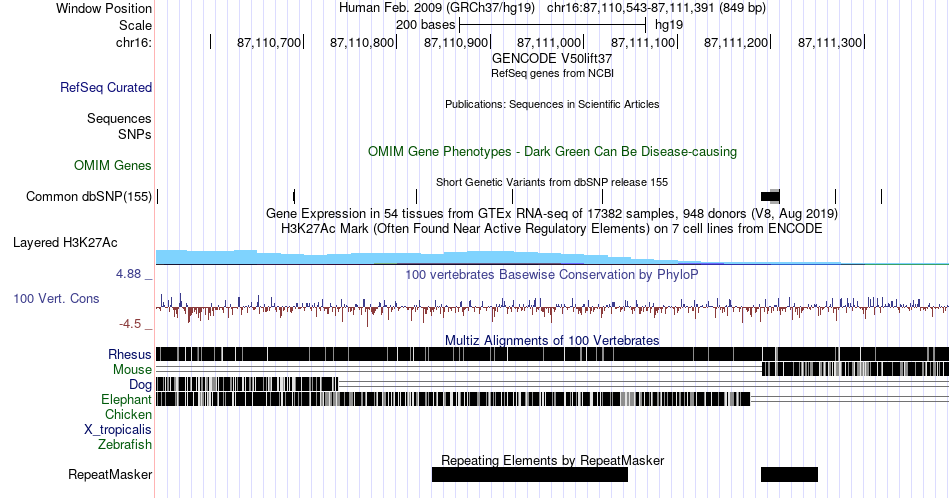Click the RepeatMasker track label
This screenshot has height=498, width=950.
[110, 474]
